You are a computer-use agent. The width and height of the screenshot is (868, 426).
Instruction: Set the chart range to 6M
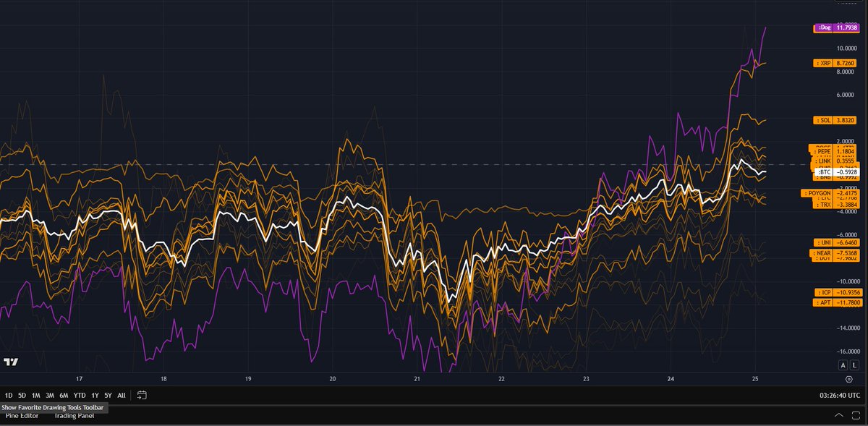click(64, 395)
